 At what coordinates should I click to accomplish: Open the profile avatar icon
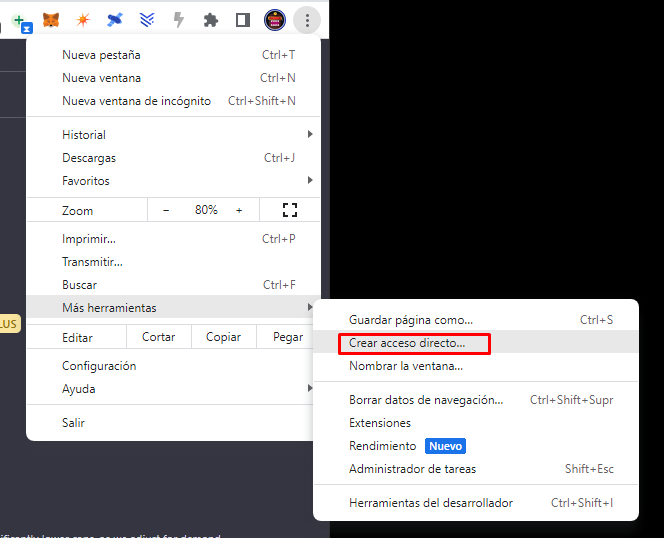coord(275,20)
